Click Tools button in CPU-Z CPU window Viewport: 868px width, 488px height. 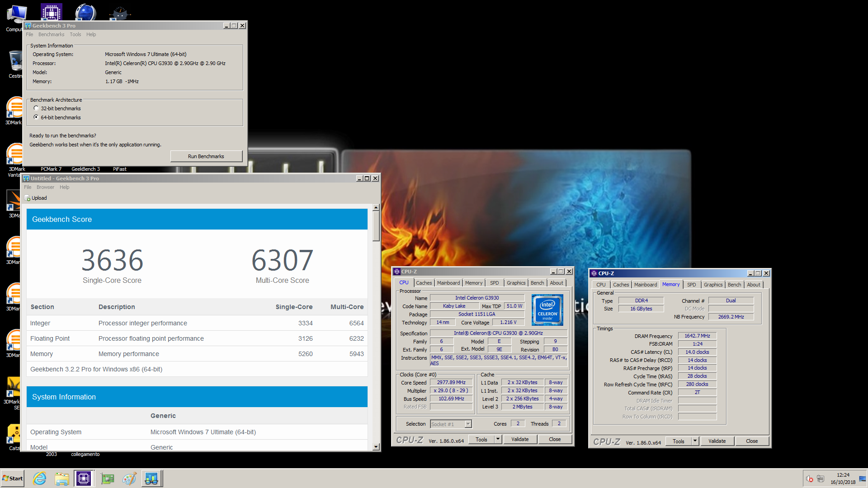click(481, 439)
